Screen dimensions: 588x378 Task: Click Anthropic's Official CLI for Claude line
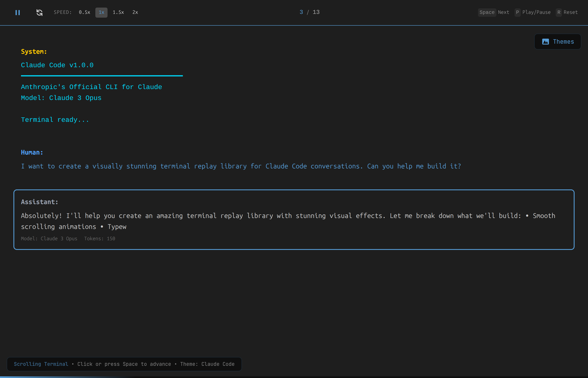(91, 87)
